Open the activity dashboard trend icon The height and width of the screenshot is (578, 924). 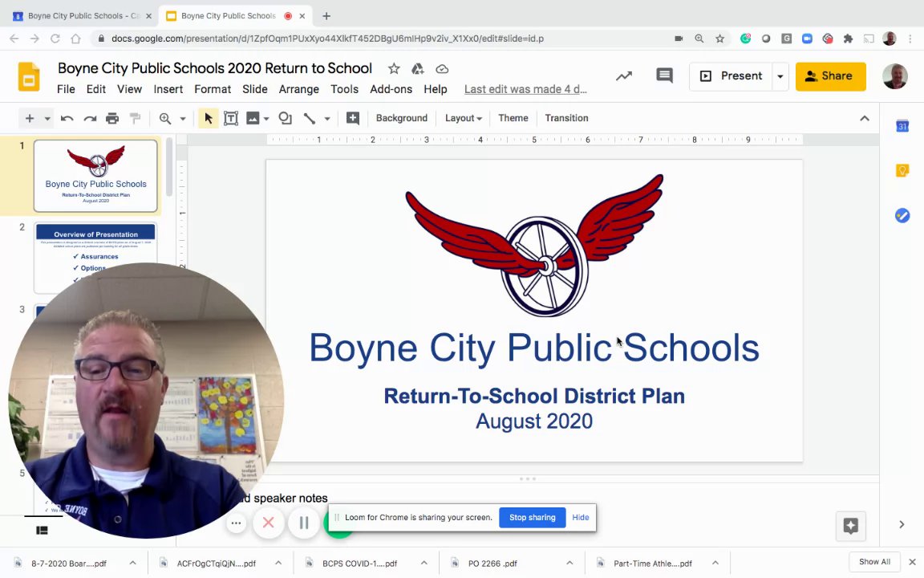(624, 76)
